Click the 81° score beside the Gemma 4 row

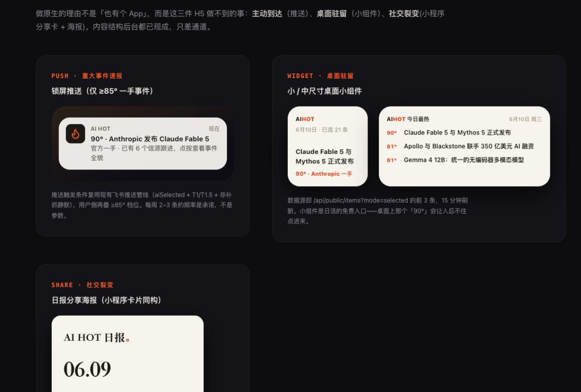click(x=392, y=160)
